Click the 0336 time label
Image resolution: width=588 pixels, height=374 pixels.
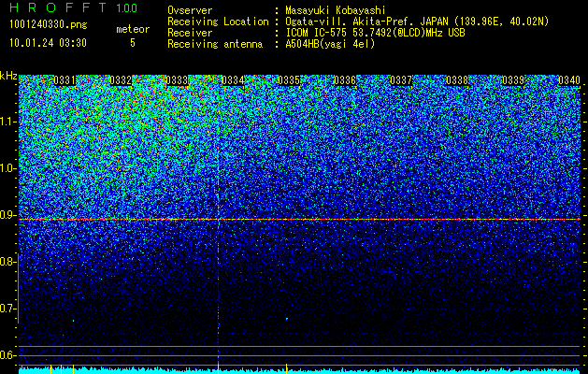[345, 80]
